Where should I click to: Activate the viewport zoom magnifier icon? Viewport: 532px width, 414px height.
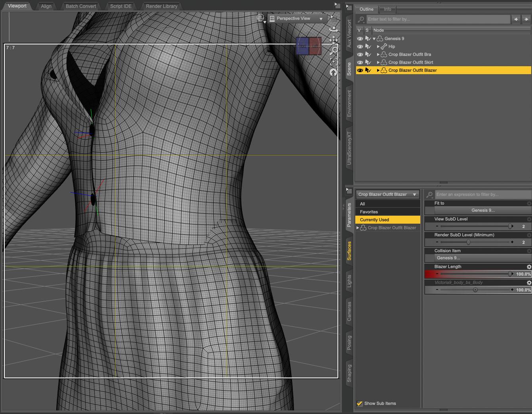click(334, 50)
